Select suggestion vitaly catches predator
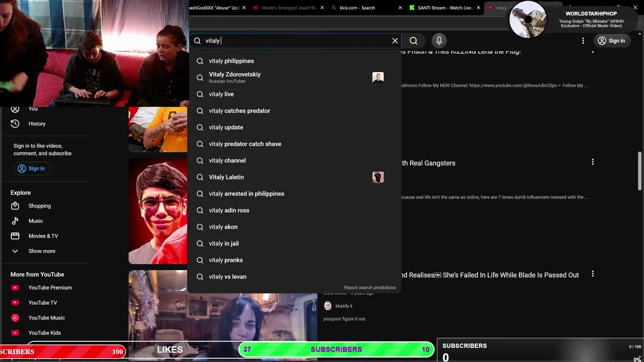Screen dimensions: 644x362 click(294, 111)
